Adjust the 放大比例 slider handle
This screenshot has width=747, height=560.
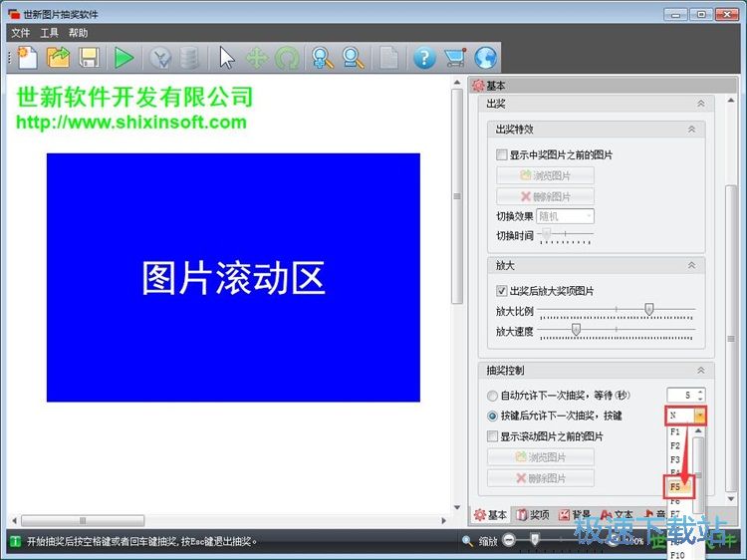click(x=648, y=310)
